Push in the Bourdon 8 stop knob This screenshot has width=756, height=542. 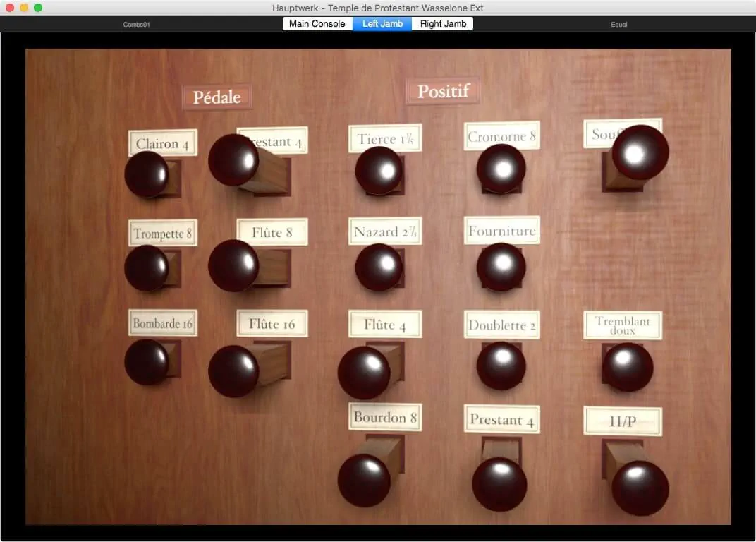364,481
